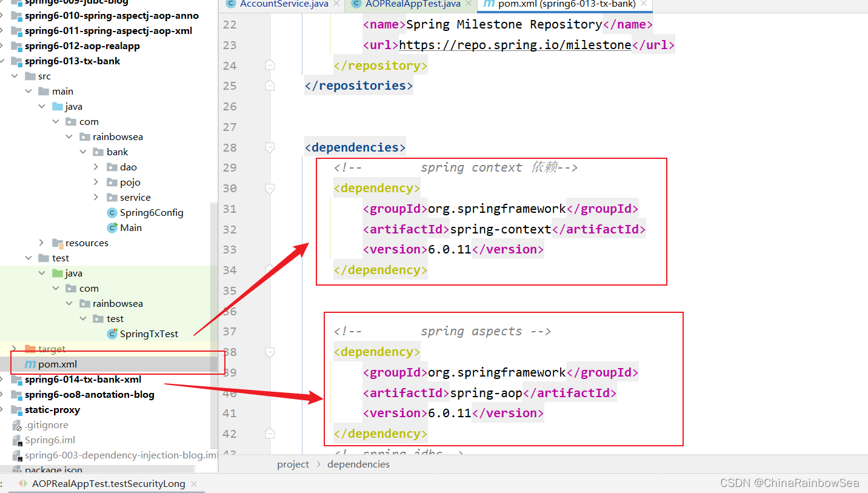Expand the target folder chevron
Image resolution: width=868 pixels, height=493 pixels.
[x=15, y=349]
